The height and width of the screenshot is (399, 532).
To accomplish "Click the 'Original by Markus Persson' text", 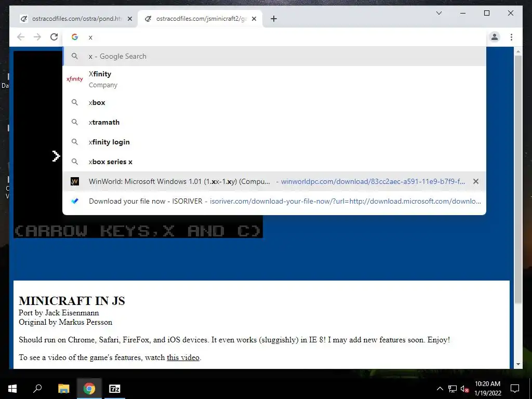I will 65,322.
